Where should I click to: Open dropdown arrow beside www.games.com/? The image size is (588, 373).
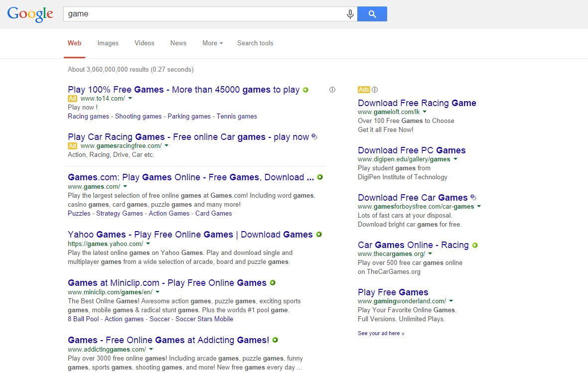[x=125, y=186]
